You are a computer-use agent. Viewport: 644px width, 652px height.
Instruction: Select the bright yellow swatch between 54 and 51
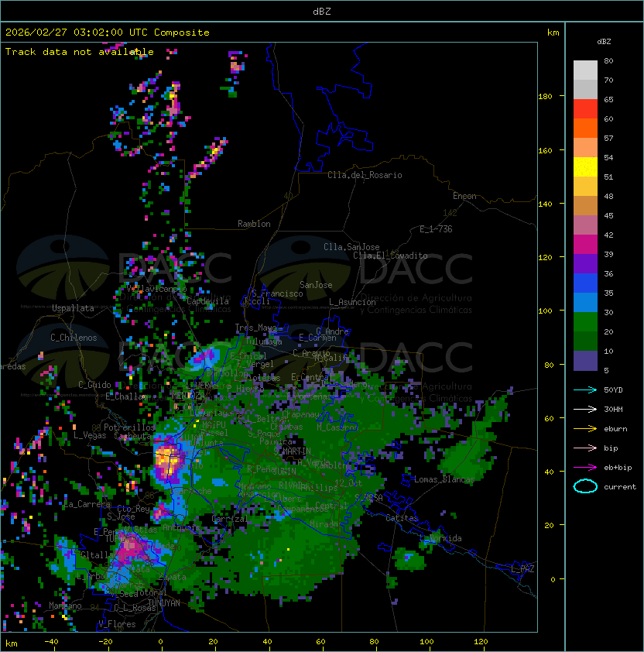(585, 167)
